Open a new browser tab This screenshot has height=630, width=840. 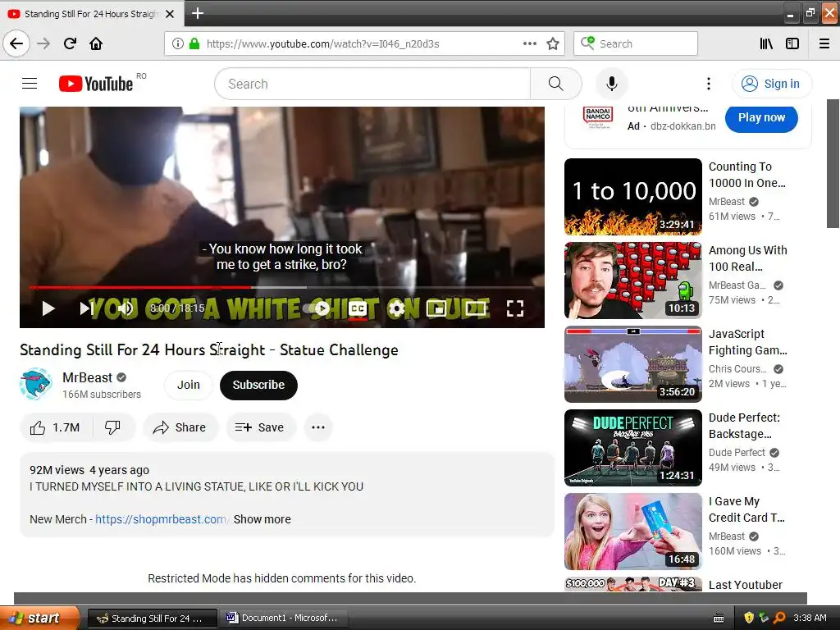tap(198, 13)
